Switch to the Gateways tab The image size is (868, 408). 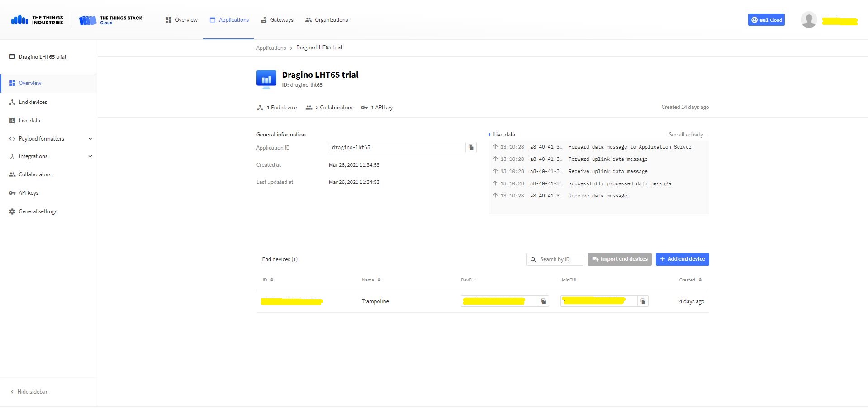pos(277,20)
